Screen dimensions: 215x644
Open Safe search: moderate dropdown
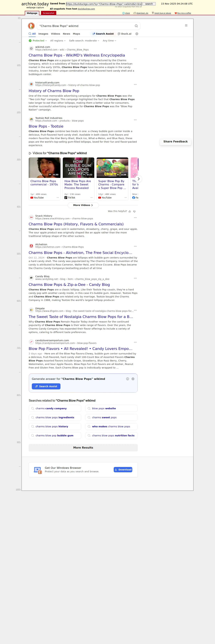(x=84, y=41)
